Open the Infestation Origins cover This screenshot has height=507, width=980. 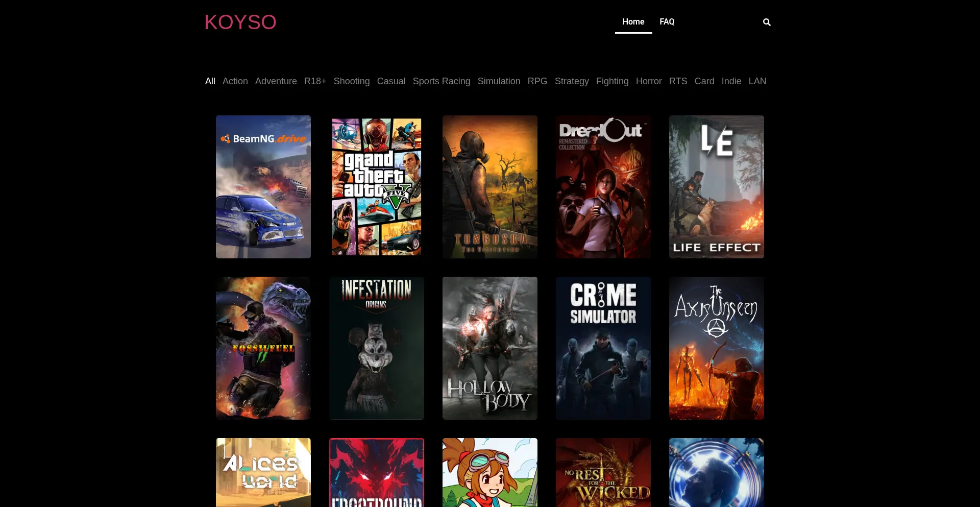(377, 348)
